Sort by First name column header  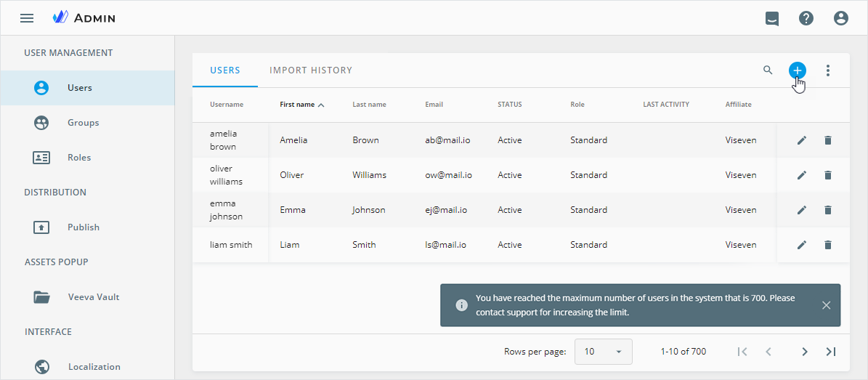[x=297, y=105]
